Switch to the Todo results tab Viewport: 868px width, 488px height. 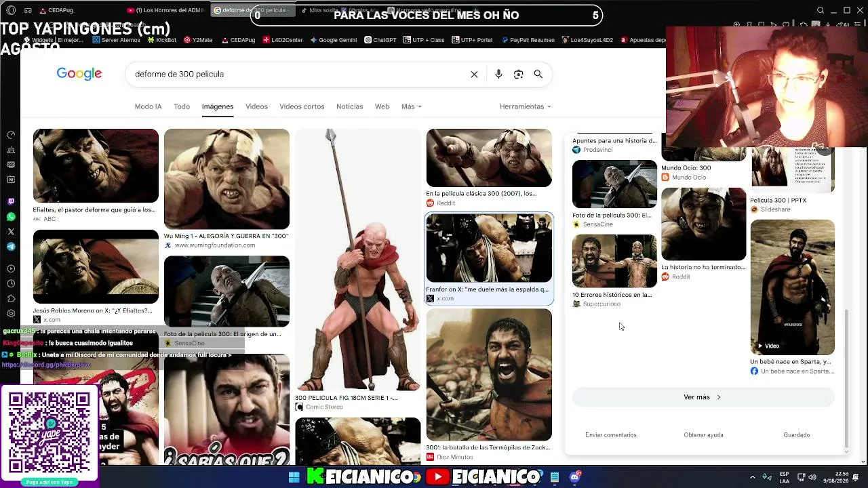pyautogui.click(x=182, y=106)
